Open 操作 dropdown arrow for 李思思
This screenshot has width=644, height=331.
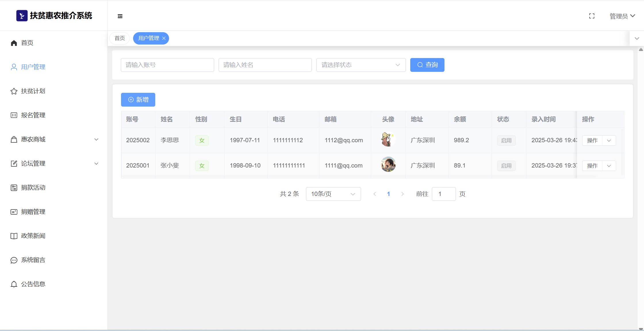(609, 141)
